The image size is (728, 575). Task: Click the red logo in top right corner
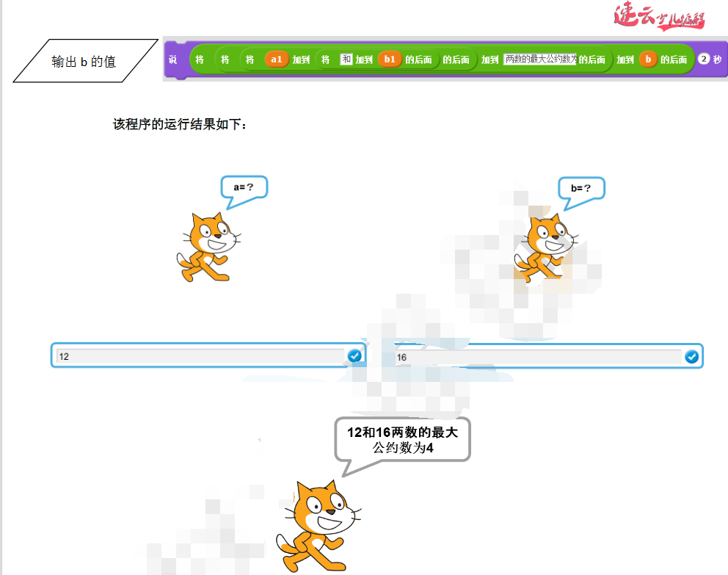[x=658, y=18]
